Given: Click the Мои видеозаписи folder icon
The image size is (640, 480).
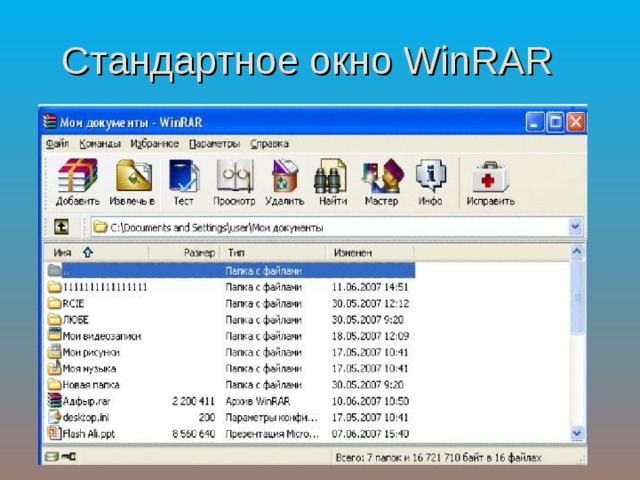Looking at the screenshot, I should (x=54, y=335).
